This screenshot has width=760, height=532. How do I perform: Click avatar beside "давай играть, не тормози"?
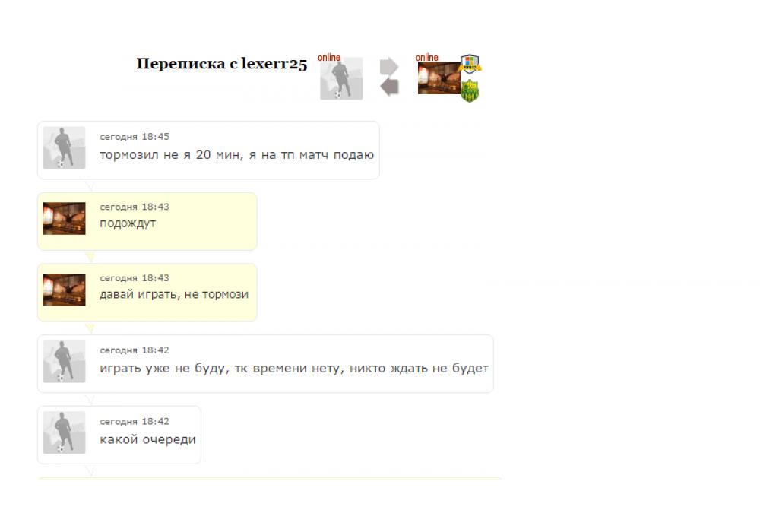(64, 290)
